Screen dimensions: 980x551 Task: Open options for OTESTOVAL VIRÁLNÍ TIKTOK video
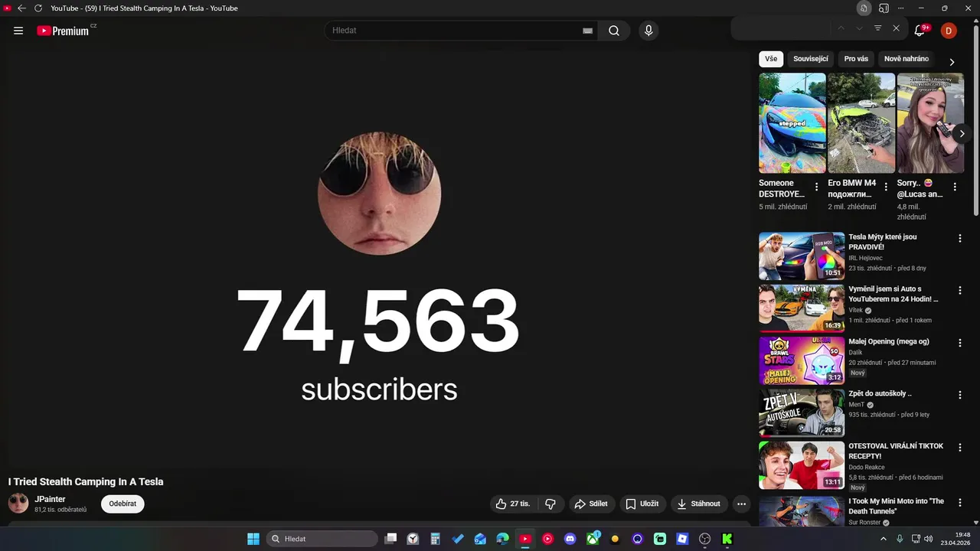pos(960,447)
